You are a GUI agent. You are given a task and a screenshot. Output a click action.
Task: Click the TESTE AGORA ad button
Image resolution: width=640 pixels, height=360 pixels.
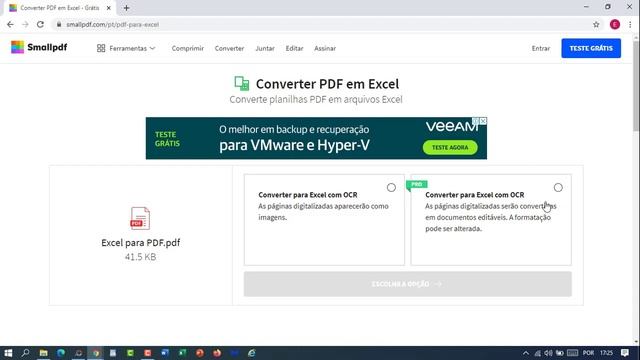pyautogui.click(x=450, y=147)
